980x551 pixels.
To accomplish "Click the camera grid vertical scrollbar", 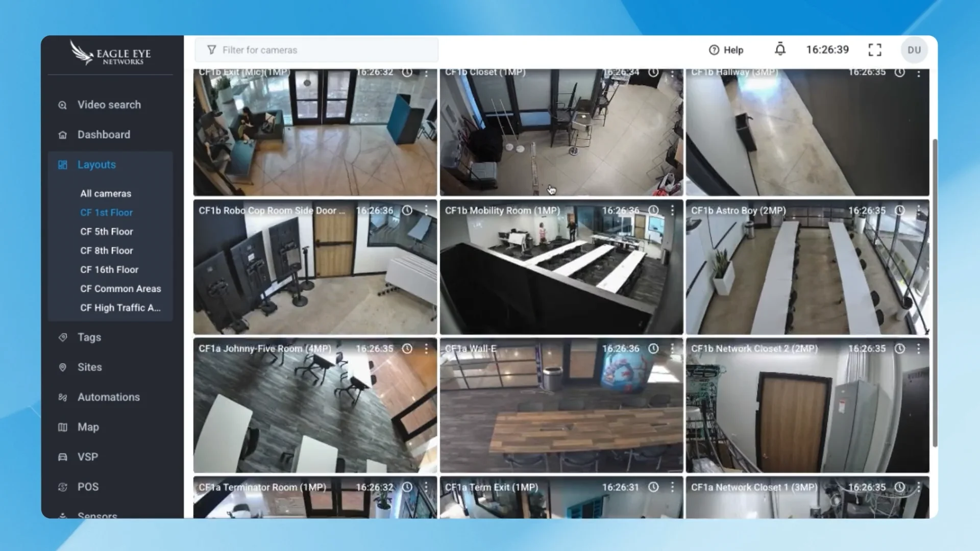I will [x=935, y=293].
